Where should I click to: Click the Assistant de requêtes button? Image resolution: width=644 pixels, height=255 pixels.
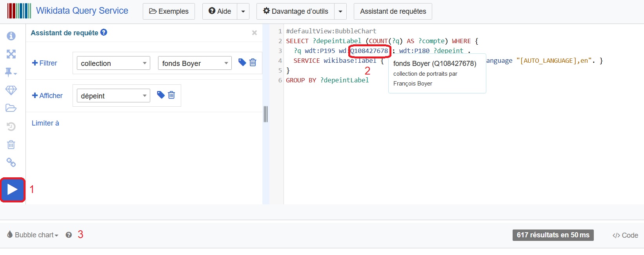point(393,11)
